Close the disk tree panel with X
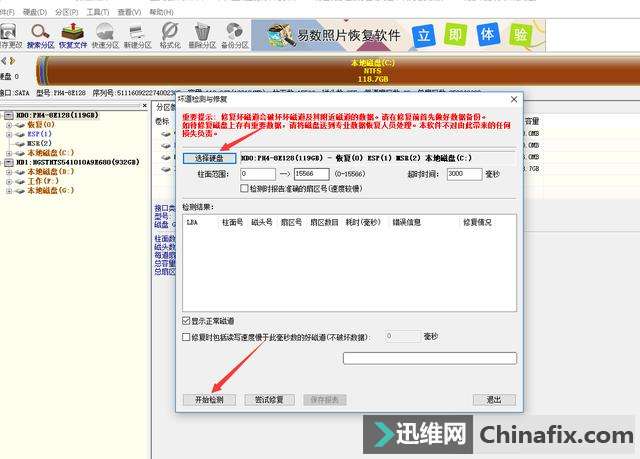 (x=144, y=106)
